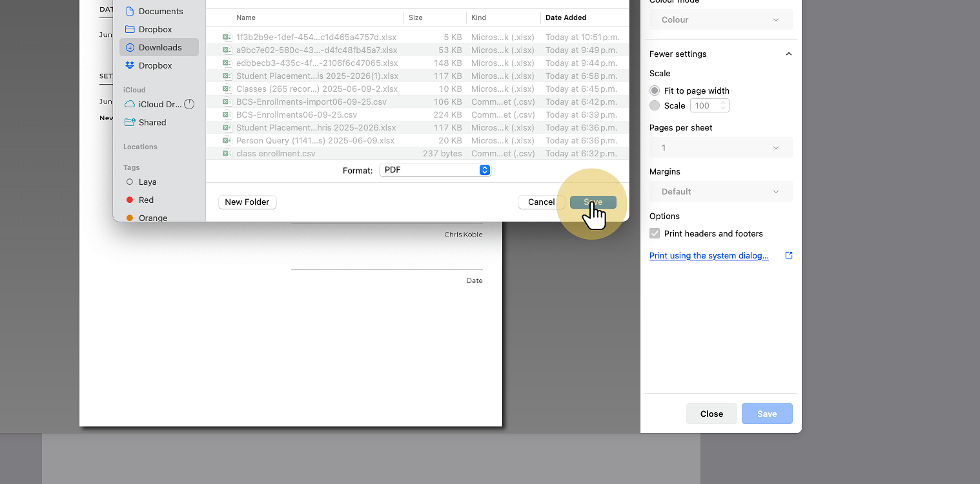This screenshot has height=484, width=980.
Task: Click file icon of class enrollment.csv
Action: tap(227, 153)
